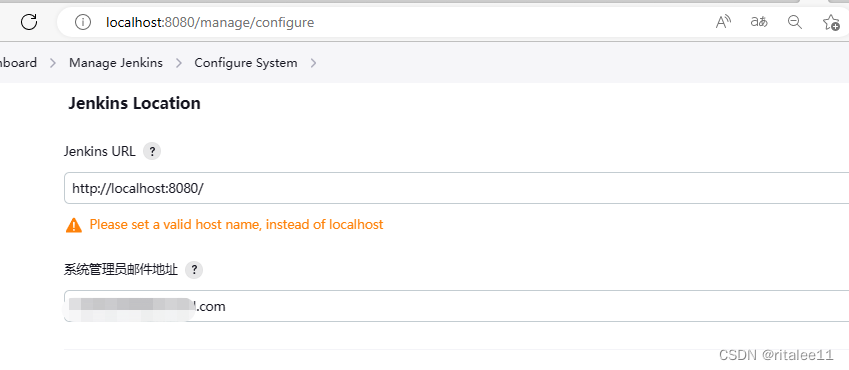The image size is (849, 370).
Task: Focus the browser address bar URL
Action: pos(210,23)
